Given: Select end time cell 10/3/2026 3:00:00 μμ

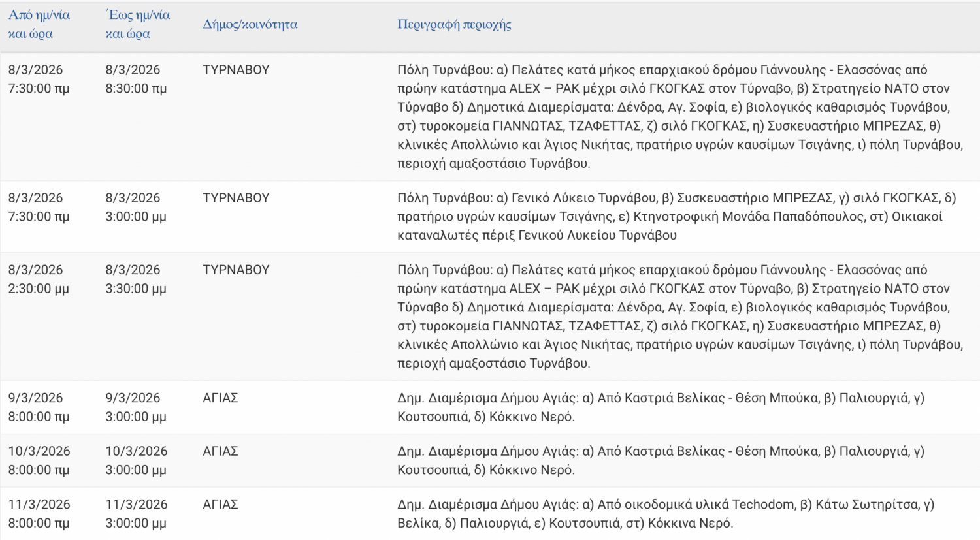Looking at the screenshot, I should click(x=136, y=460).
